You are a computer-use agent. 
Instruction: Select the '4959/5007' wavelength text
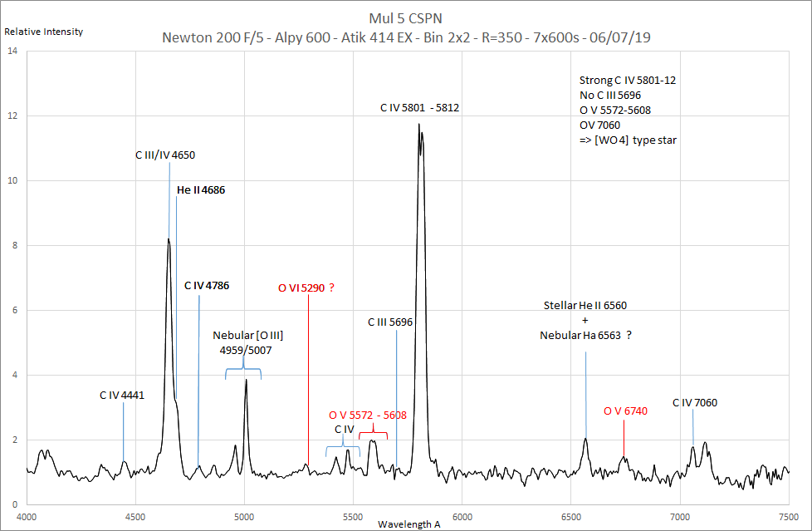click(246, 350)
